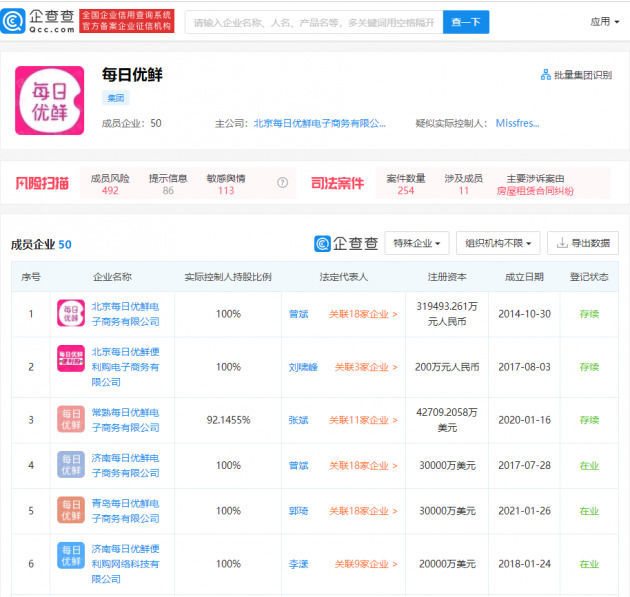Click the 登记状态 column header

(589, 277)
